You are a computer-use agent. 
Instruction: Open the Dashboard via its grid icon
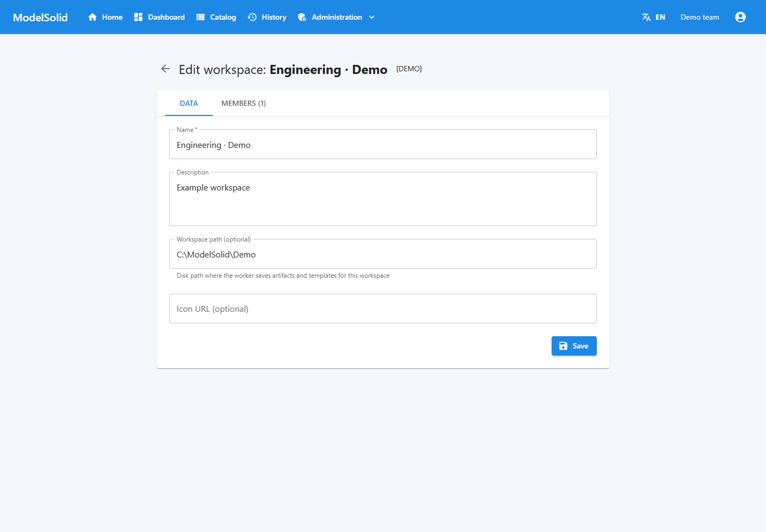click(138, 17)
